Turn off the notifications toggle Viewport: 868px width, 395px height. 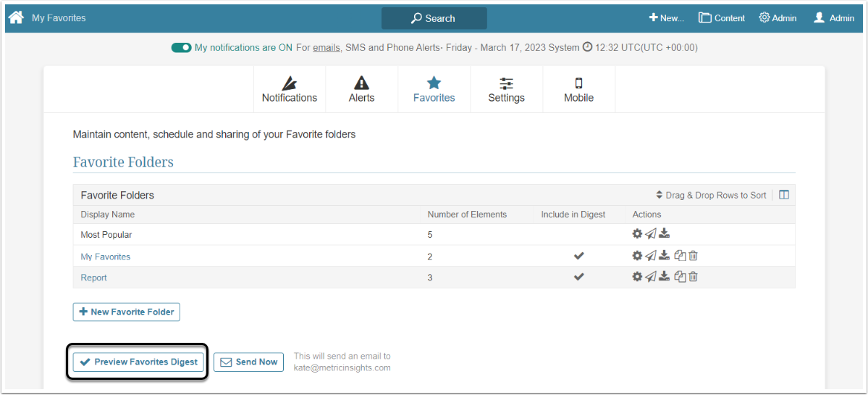[x=181, y=48]
